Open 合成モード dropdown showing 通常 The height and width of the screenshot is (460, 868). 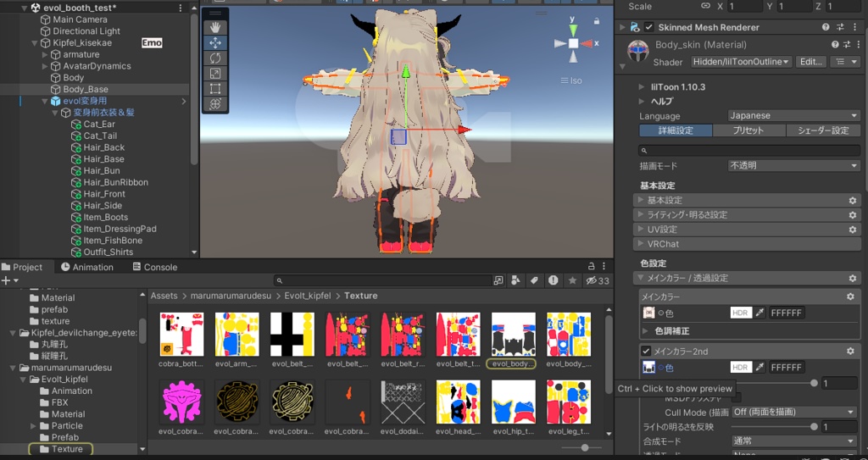[x=793, y=441]
